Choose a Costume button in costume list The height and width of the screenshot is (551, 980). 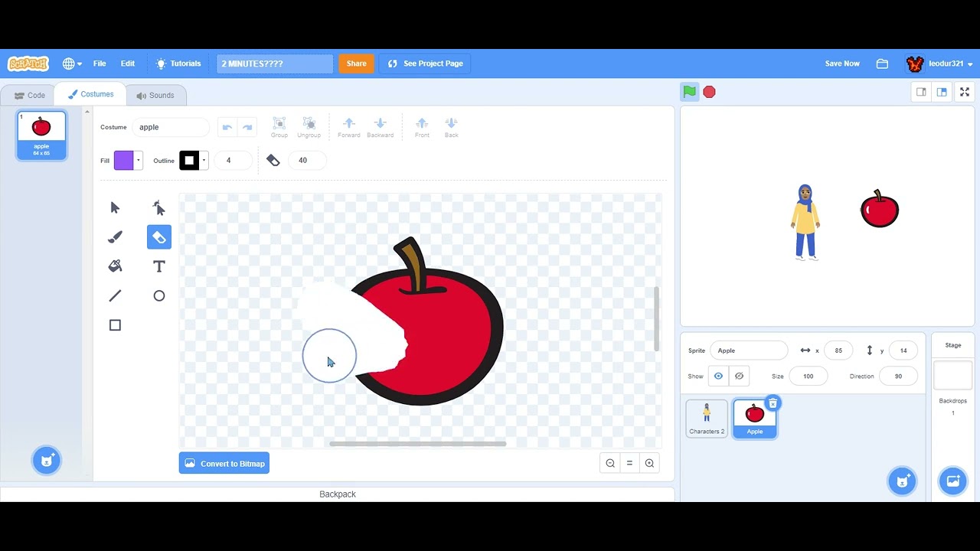pos(46,460)
